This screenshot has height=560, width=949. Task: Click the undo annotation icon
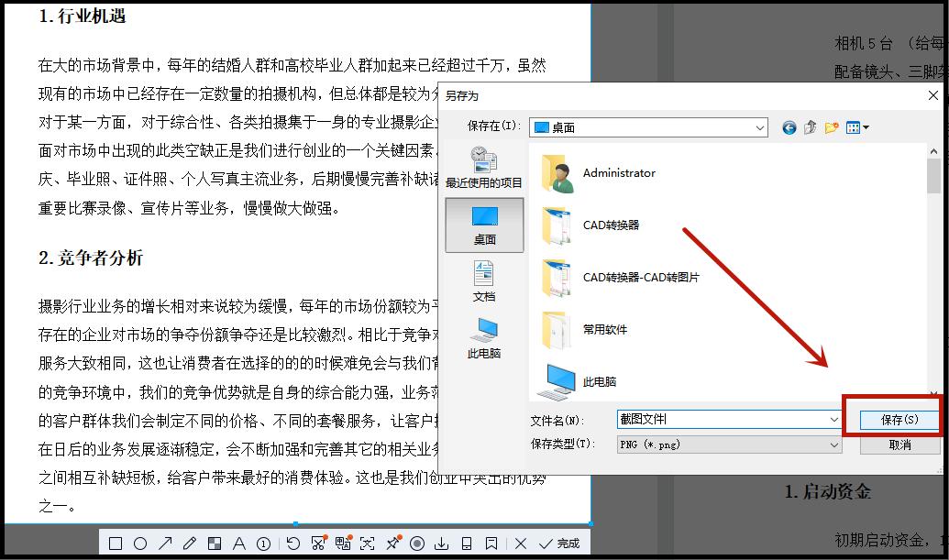[292, 543]
